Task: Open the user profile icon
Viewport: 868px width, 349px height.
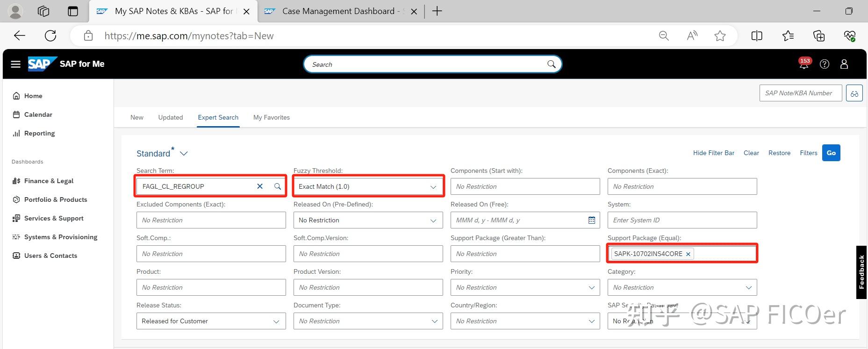Action: pyautogui.click(x=844, y=64)
